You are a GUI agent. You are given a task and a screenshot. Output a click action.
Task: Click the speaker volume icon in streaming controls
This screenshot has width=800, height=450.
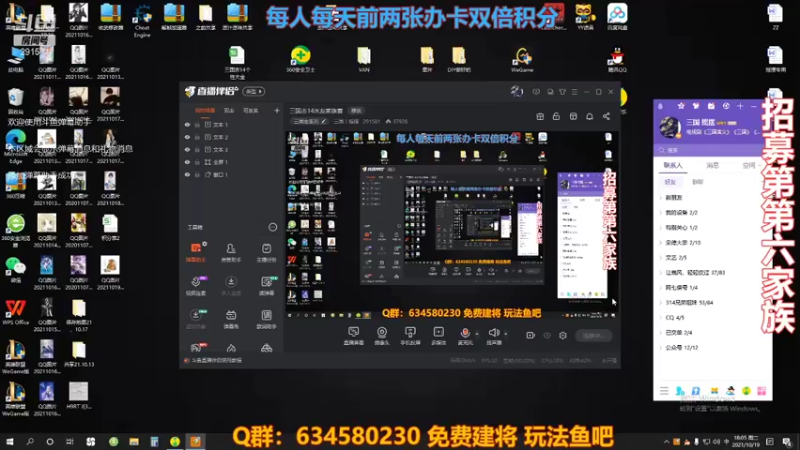[493, 333]
